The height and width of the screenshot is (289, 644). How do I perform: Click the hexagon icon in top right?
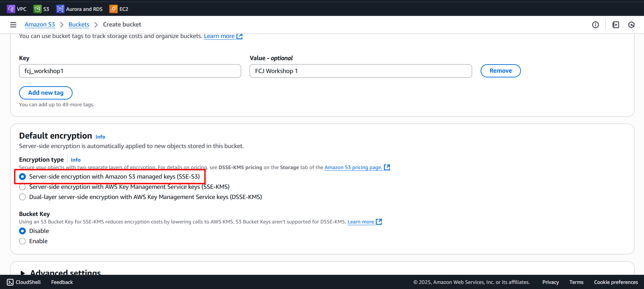pos(631,25)
